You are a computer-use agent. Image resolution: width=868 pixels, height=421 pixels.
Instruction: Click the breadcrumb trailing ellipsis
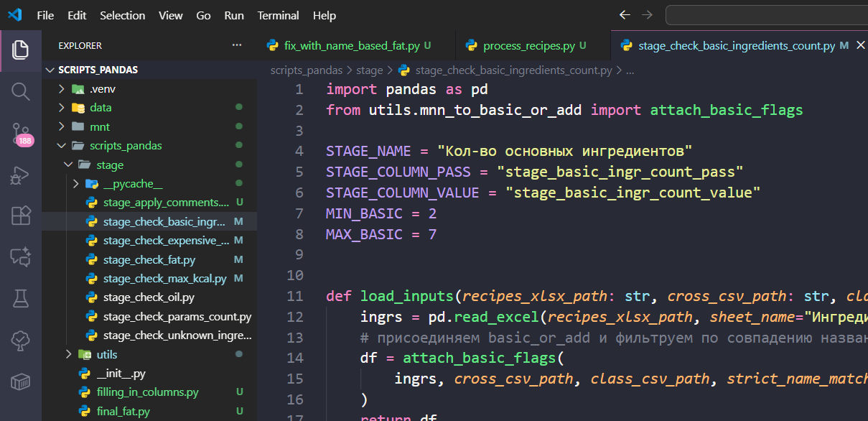[630, 70]
